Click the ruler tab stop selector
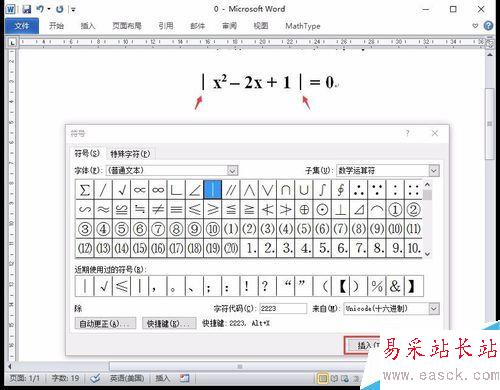500x390 pixels. [12, 43]
